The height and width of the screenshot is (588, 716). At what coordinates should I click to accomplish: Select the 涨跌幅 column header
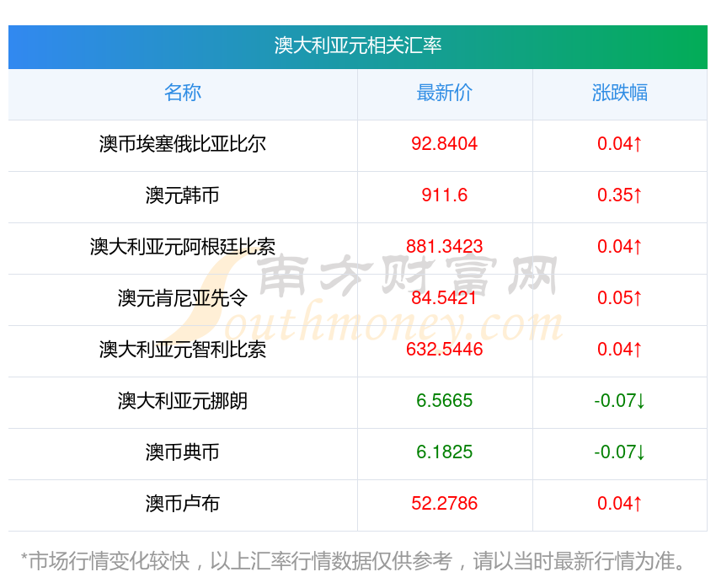(x=620, y=93)
